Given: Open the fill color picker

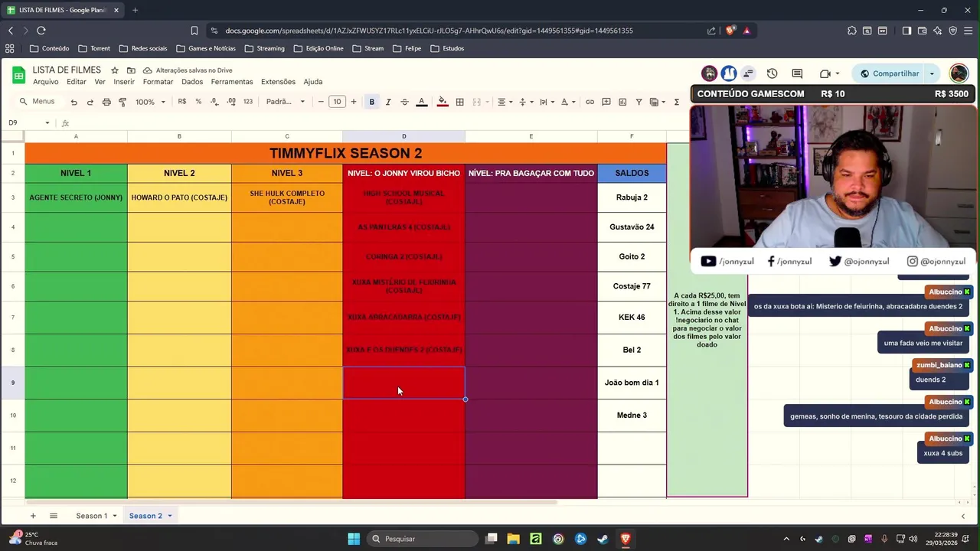Looking at the screenshot, I should pos(443,102).
